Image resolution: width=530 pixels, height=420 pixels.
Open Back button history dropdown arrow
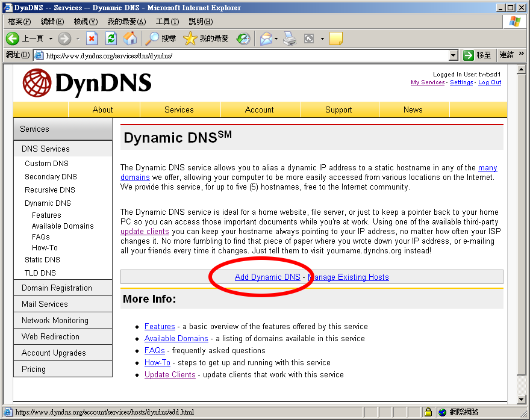tap(51, 39)
